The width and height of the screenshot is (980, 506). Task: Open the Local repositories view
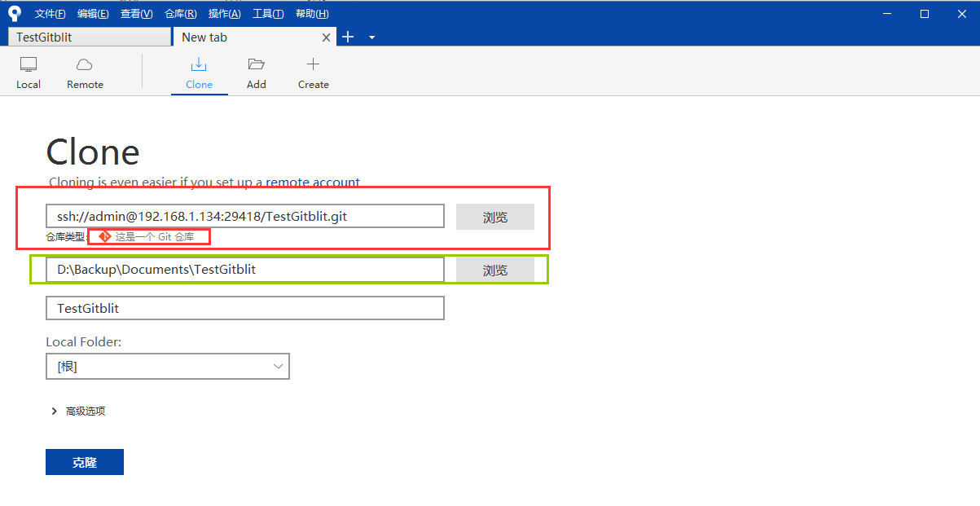coord(29,73)
